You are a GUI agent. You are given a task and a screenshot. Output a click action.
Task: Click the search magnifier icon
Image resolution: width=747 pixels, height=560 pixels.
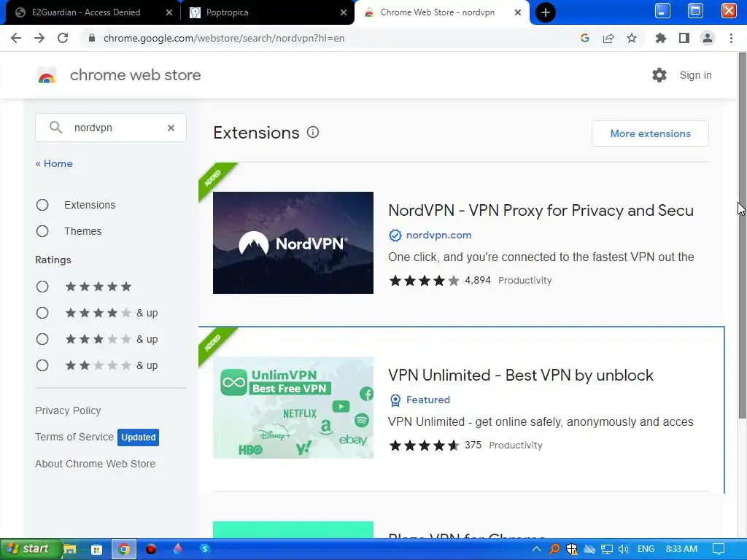[55, 127]
